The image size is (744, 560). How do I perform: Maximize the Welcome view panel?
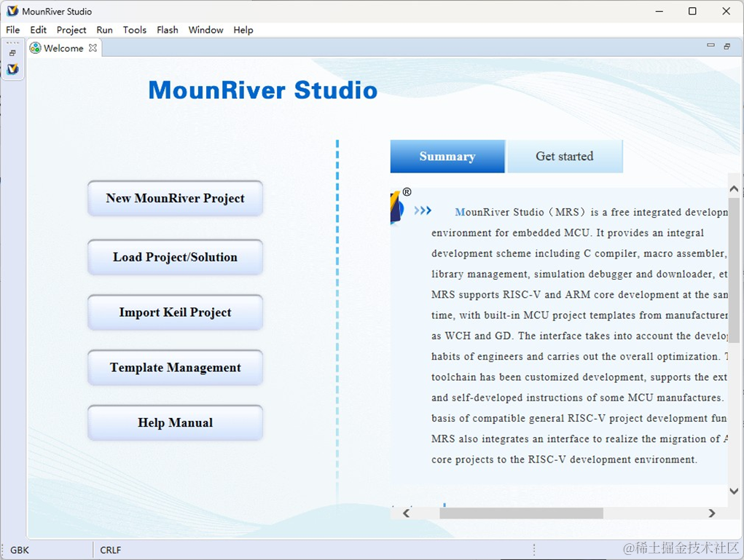727,46
